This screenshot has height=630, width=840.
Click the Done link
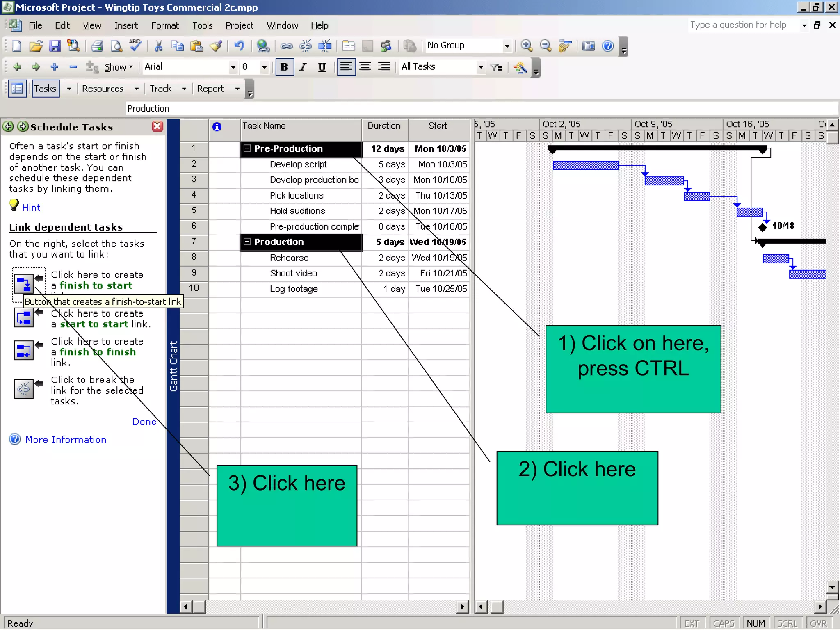(144, 422)
